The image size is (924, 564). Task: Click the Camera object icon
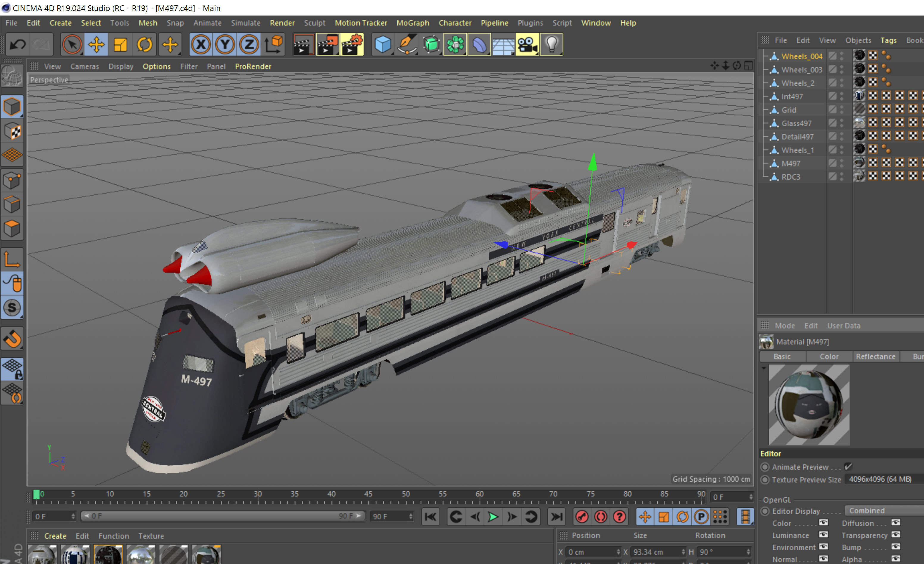pyautogui.click(x=527, y=45)
